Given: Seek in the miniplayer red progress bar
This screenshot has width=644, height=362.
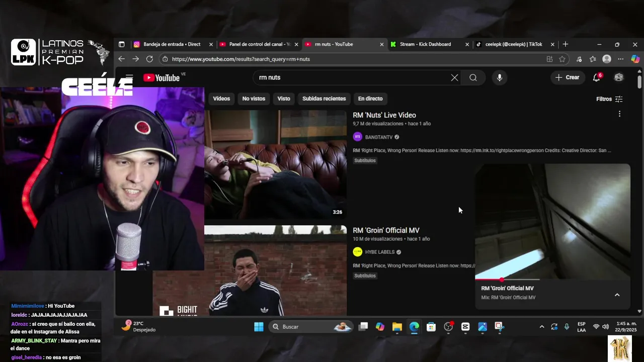Looking at the screenshot, I should (x=507, y=279).
